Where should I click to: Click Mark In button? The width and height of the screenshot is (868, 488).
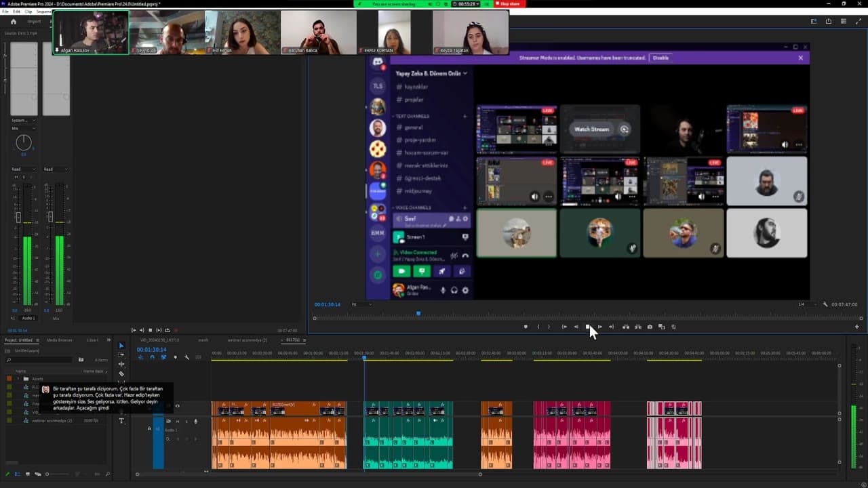coord(538,327)
